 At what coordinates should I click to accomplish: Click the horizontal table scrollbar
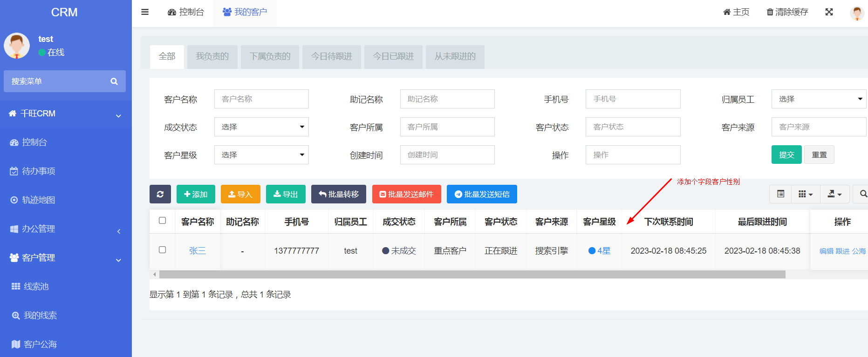[472, 275]
